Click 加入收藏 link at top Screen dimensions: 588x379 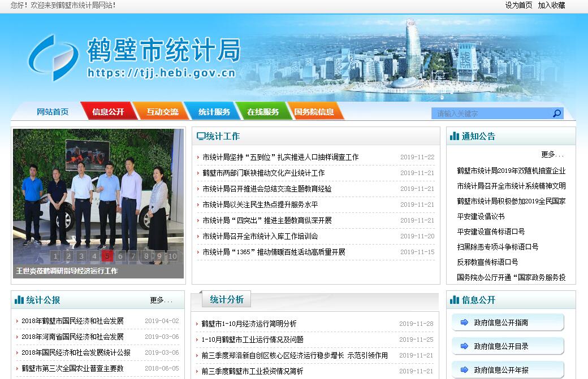pyautogui.click(x=551, y=5)
